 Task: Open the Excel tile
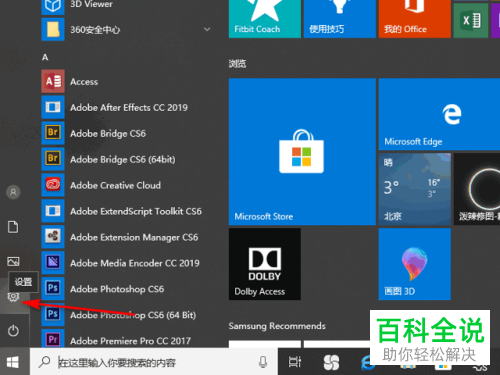click(x=471, y=21)
